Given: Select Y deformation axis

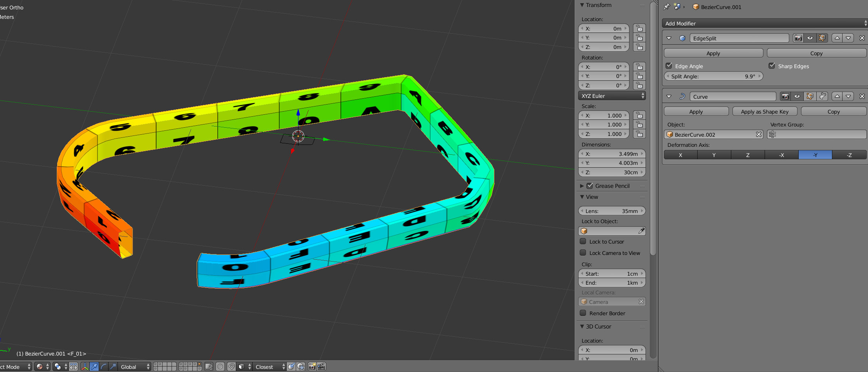Looking at the screenshot, I should click(x=714, y=155).
